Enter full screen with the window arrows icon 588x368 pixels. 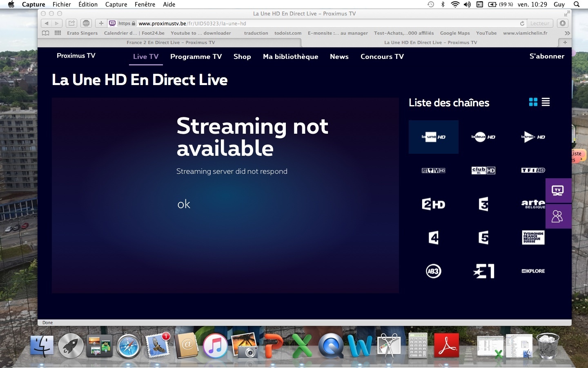[x=567, y=13]
